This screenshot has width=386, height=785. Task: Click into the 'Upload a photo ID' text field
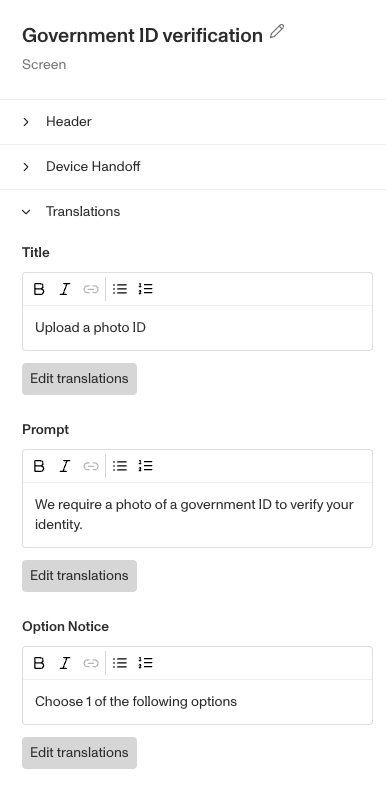pyautogui.click(x=197, y=328)
